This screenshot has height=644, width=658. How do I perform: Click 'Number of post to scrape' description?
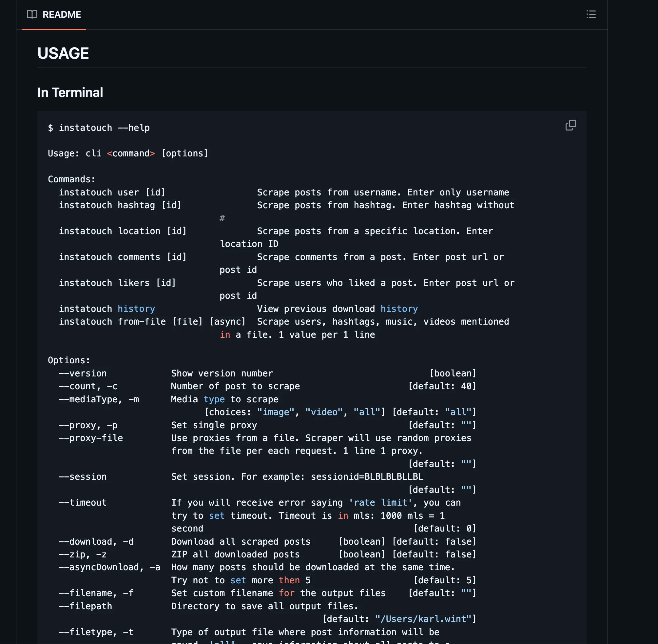point(236,386)
